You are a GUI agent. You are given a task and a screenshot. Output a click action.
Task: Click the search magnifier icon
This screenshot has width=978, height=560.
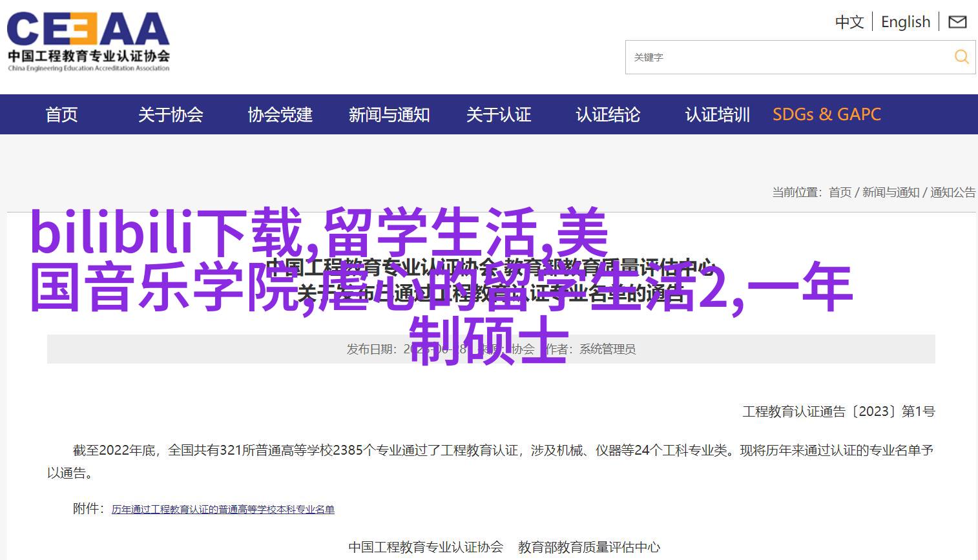962,57
